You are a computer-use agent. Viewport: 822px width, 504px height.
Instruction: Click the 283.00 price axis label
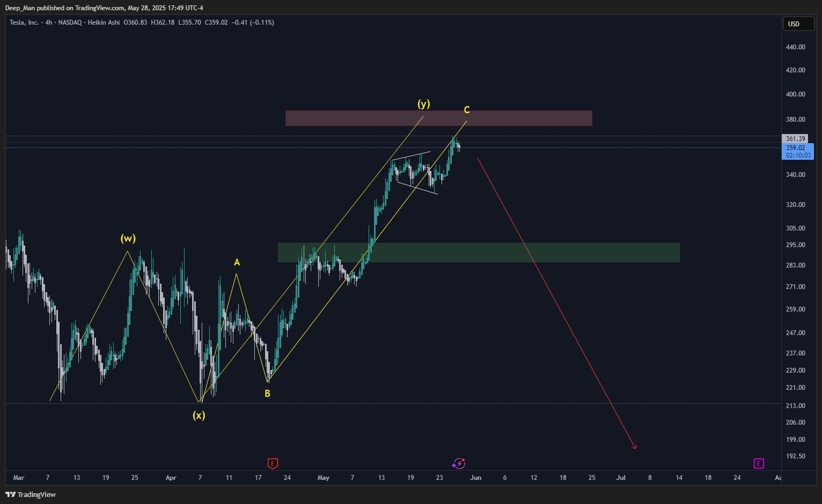tap(795, 265)
